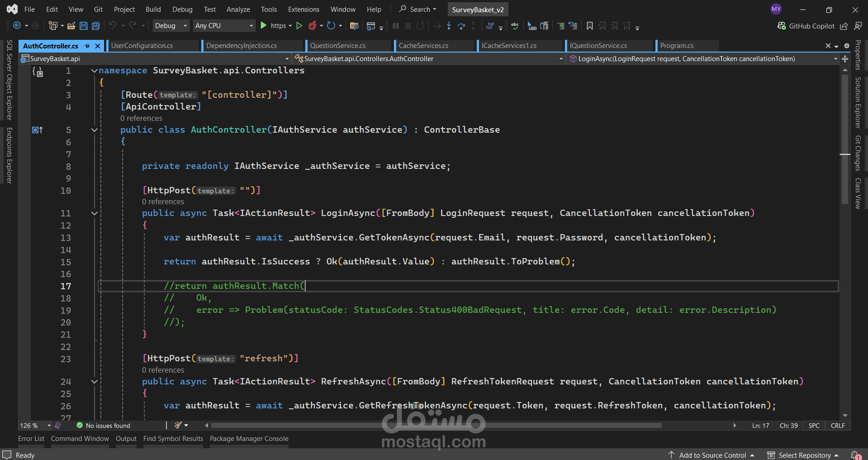
Task: Click the editor window options gear icon
Action: [847, 46]
